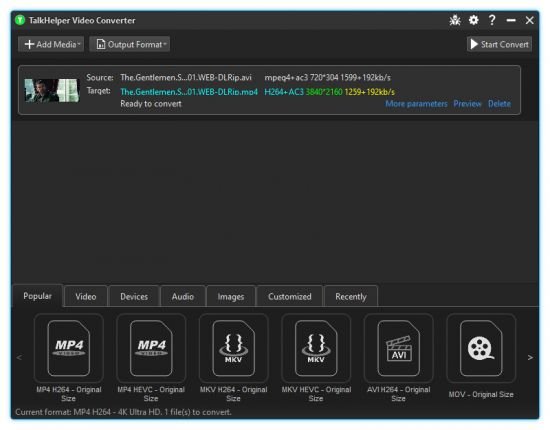Click the bug report icon in title bar
Viewport: 550px width, 430px height.
(x=455, y=20)
